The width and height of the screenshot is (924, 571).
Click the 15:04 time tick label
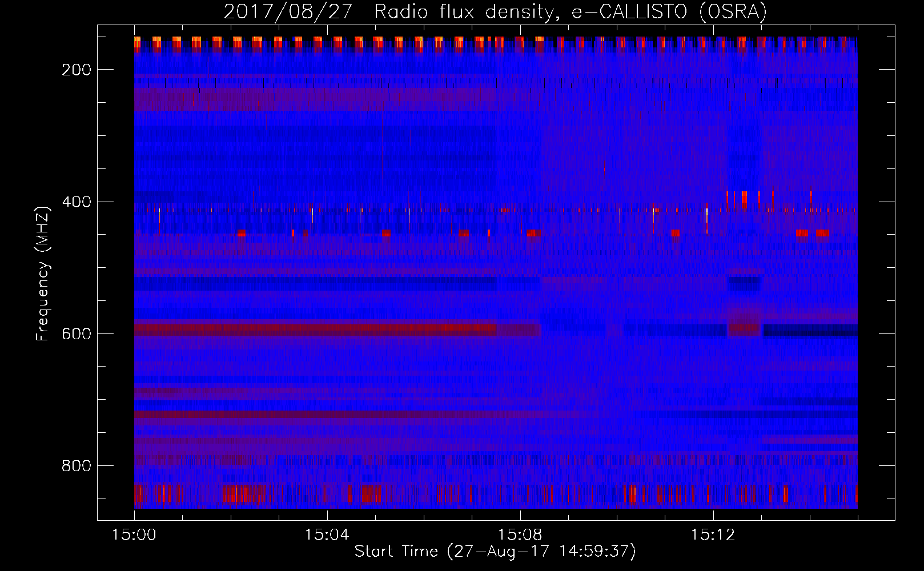click(327, 535)
